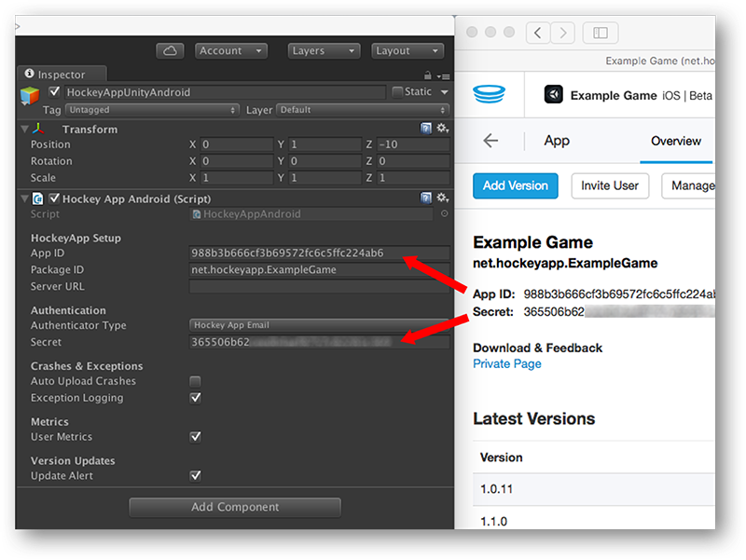
Task: Click the empty Server URL field
Action: point(319,286)
